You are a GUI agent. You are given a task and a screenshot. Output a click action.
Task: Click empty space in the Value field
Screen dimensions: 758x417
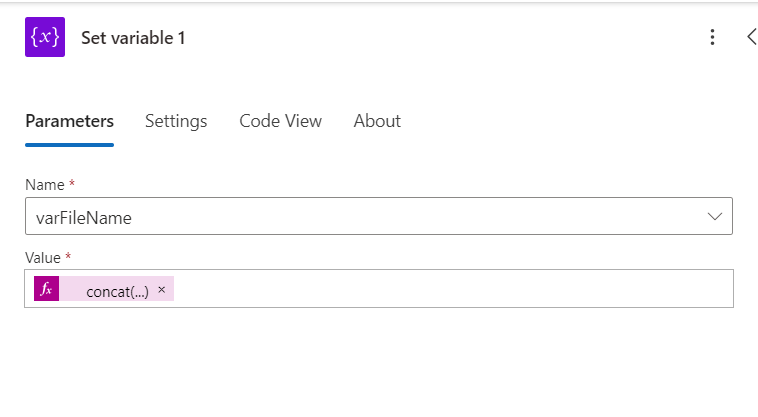[x=450, y=289]
